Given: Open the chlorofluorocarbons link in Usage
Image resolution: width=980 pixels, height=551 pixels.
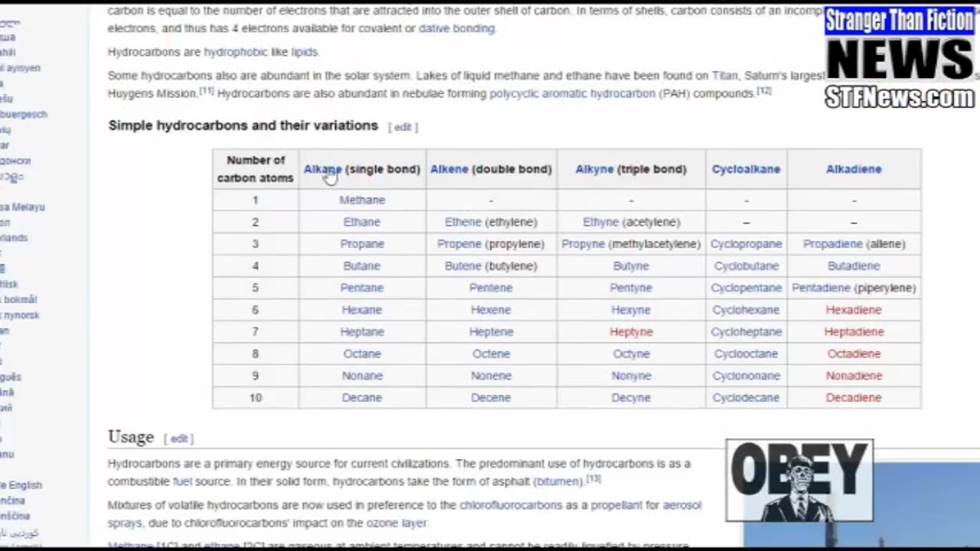Looking at the screenshot, I should (511, 505).
